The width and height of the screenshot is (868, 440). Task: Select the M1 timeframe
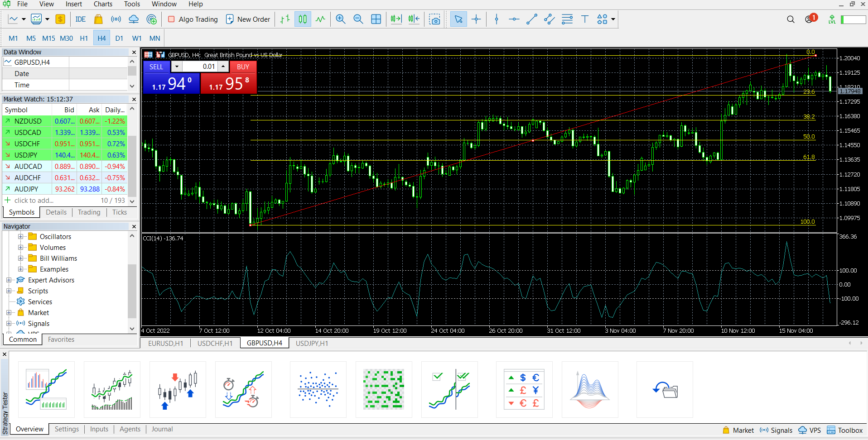[13, 38]
